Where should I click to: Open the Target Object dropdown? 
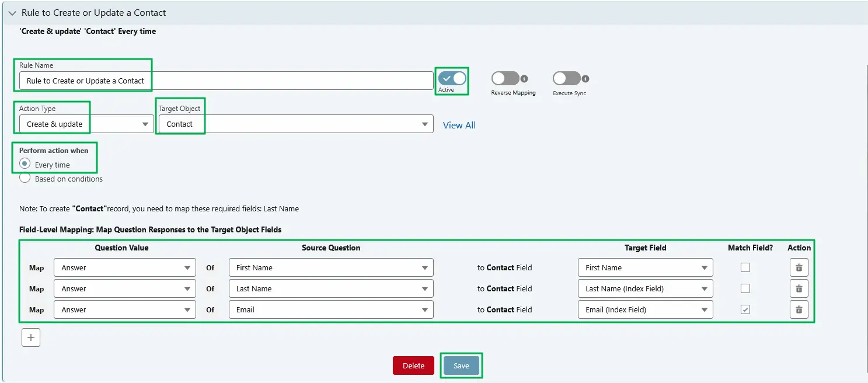[424, 124]
